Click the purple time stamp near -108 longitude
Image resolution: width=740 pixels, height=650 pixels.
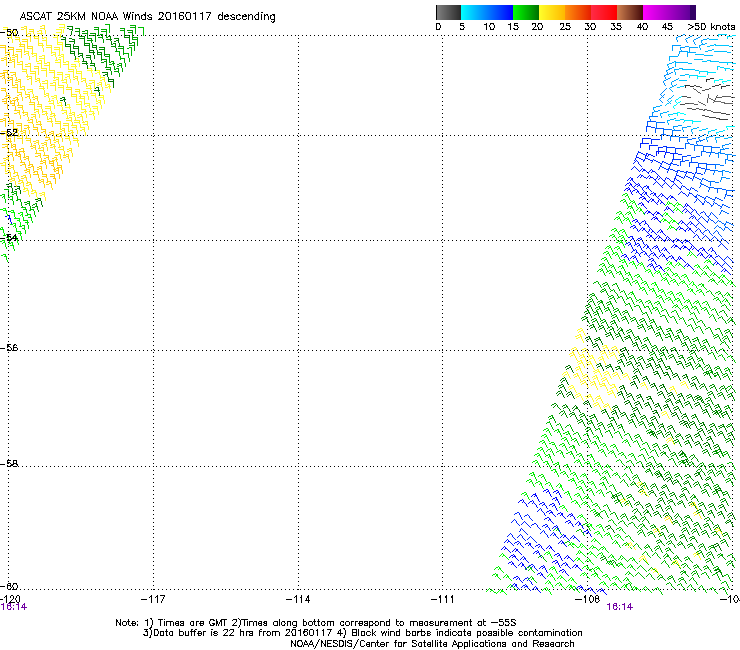click(x=620, y=607)
